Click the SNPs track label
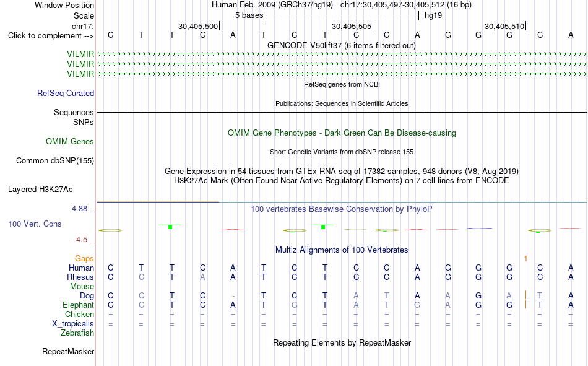The width and height of the screenshot is (588, 366). coord(84,123)
